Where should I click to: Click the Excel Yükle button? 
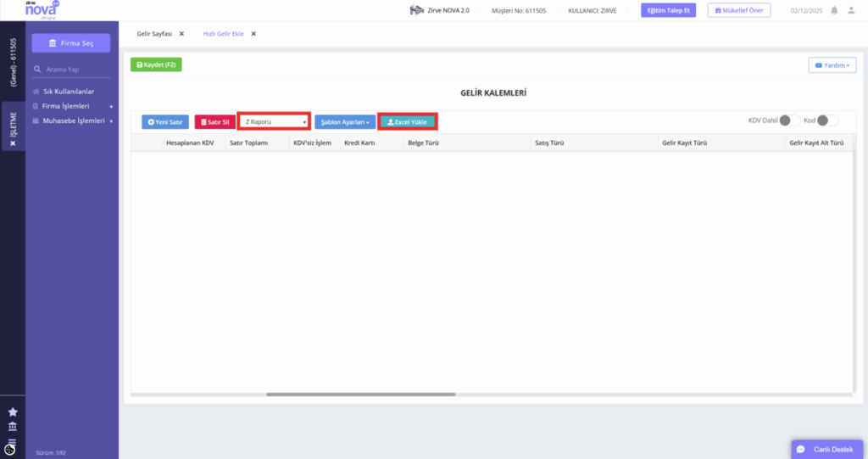pyautogui.click(x=408, y=122)
